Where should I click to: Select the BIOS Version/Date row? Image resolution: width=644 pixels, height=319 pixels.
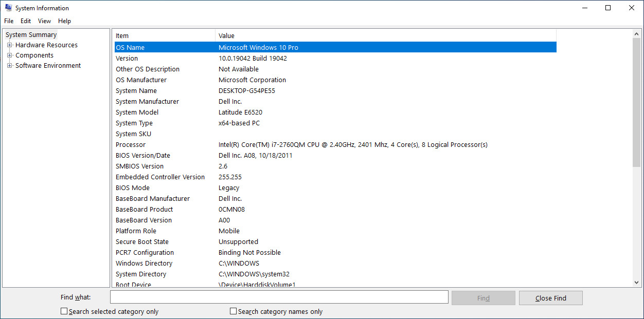pos(335,155)
